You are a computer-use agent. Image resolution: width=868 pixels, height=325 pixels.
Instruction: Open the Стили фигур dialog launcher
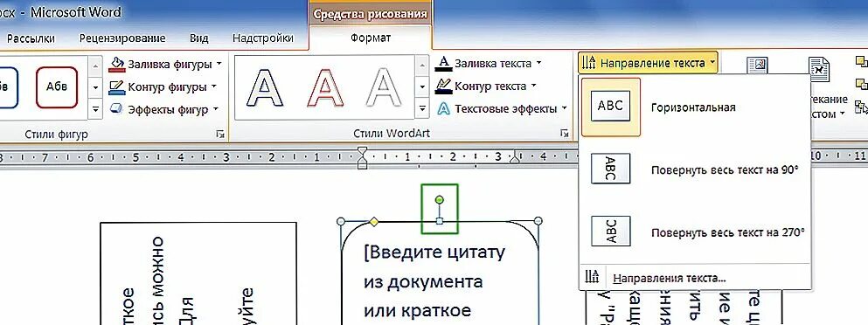pyautogui.click(x=221, y=134)
